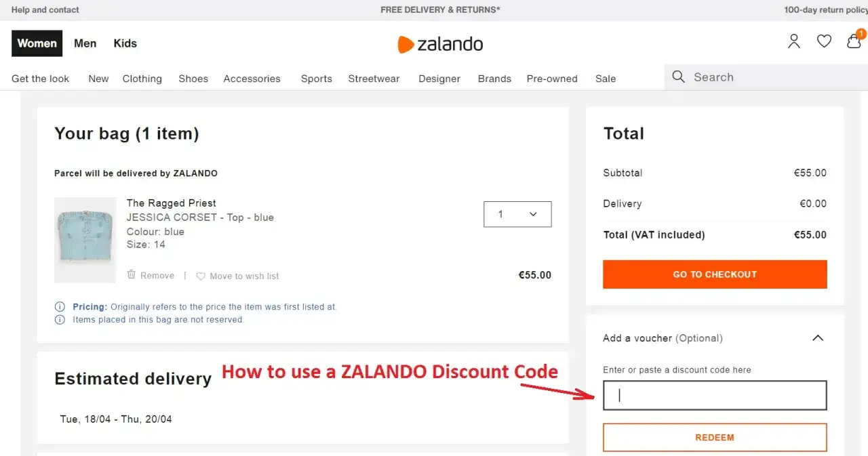The height and width of the screenshot is (456, 868).
Task: Collapse the Add a voucher section
Action: click(x=818, y=337)
